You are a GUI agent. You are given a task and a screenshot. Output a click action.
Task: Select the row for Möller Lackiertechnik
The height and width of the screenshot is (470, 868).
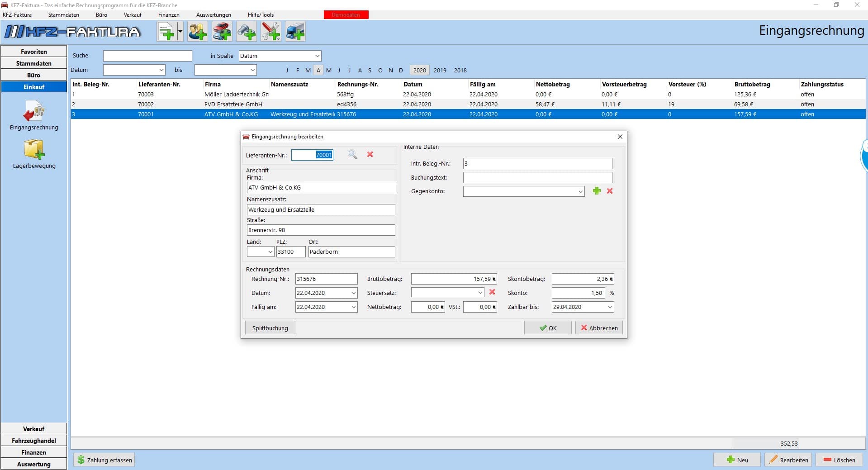[x=468, y=95]
